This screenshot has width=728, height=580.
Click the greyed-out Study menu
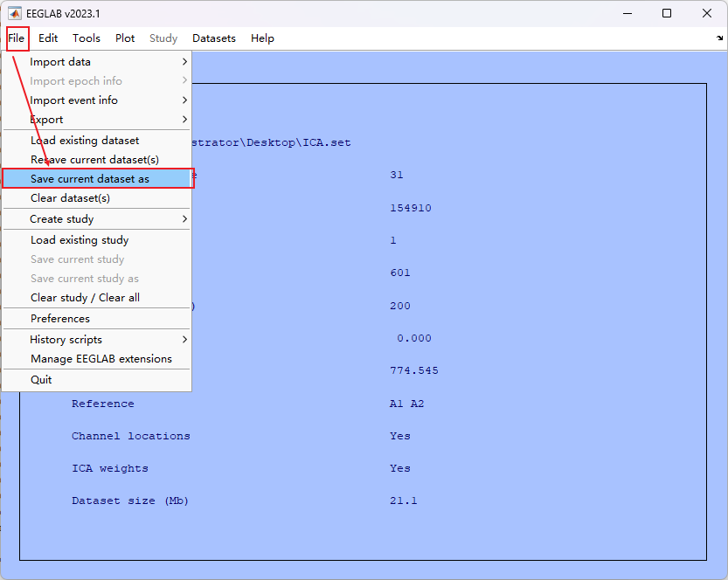(x=163, y=38)
